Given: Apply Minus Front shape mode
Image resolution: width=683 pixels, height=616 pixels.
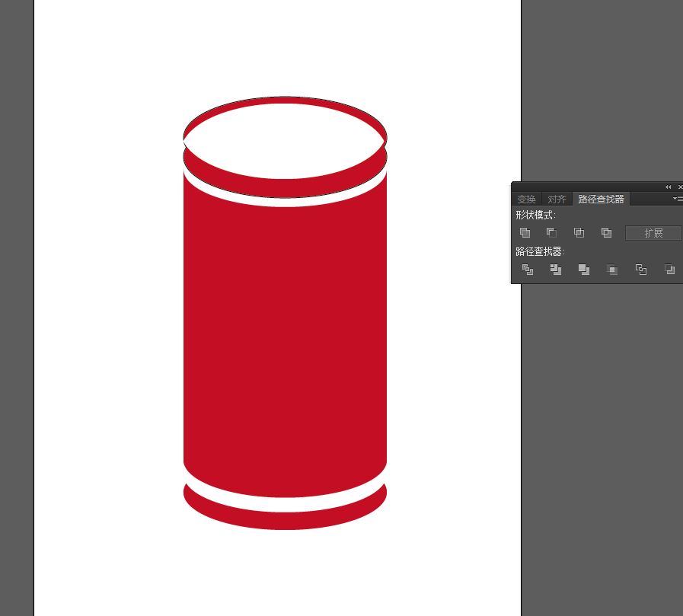Looking at the screenshot, I should coord(551,232).
